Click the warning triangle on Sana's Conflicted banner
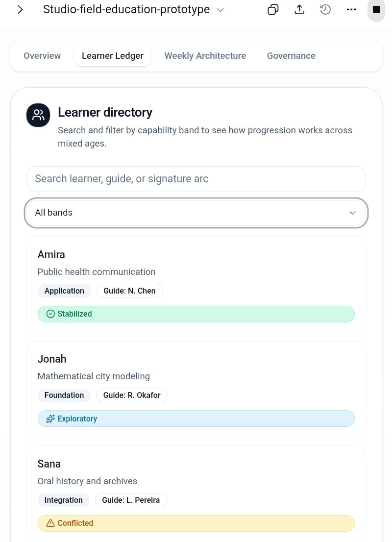The width and height of the screenshot is (392, 542). tap(50, 523)
